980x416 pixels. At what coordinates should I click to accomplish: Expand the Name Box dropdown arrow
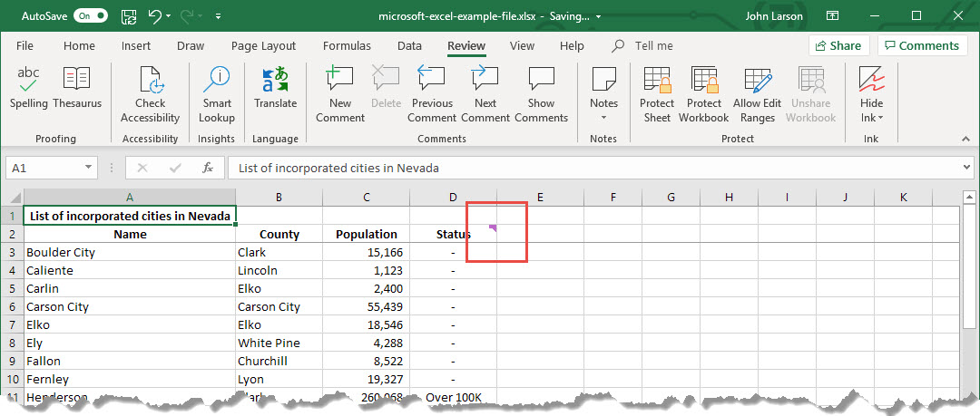[89, 168]
